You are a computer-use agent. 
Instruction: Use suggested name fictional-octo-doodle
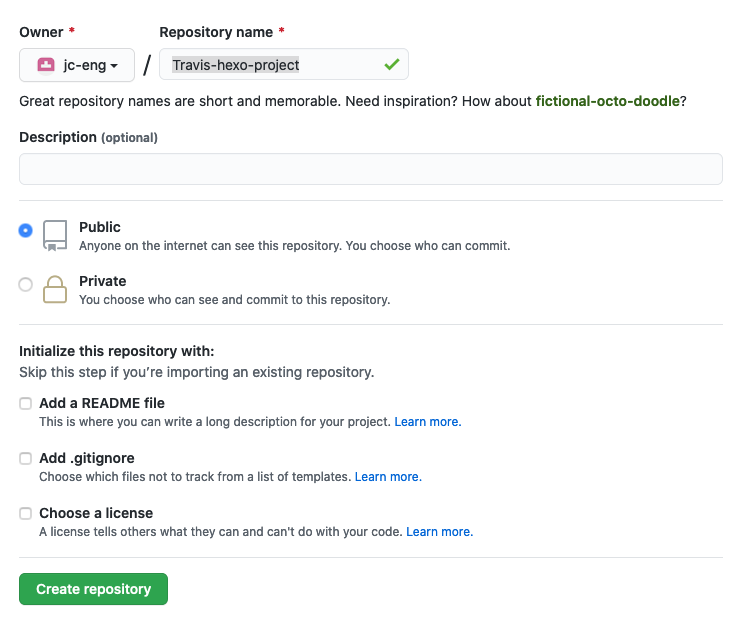pos(610,101)
